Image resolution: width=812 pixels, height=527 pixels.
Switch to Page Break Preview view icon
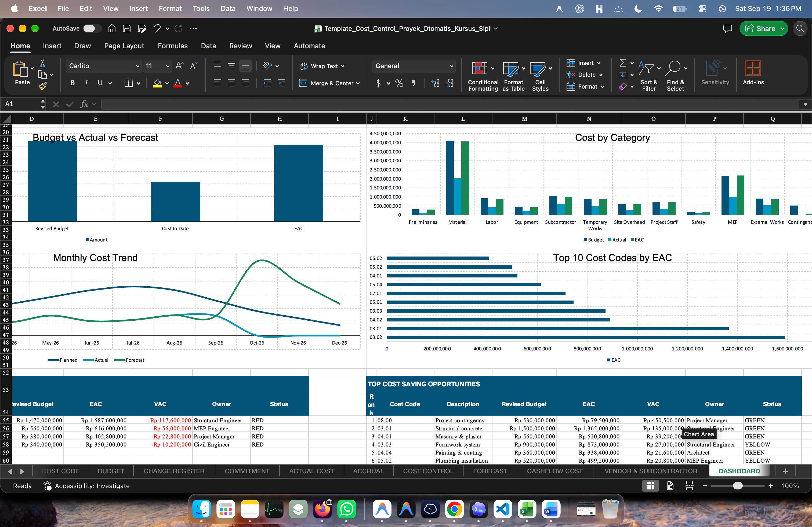(690, 486)
